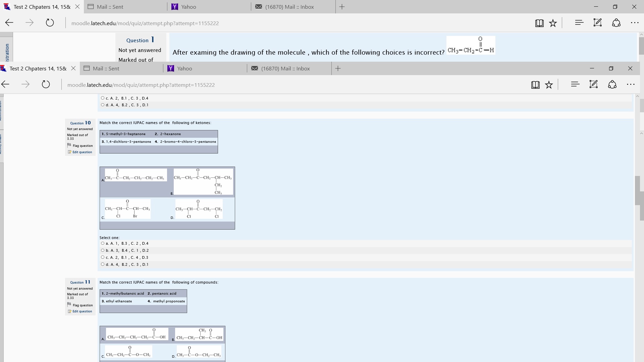Select Question 10 option a. A.1, B.3, C.2, D.4
Image resolution: width=644 pixels, height=362 pixels.
pos(103,243)
